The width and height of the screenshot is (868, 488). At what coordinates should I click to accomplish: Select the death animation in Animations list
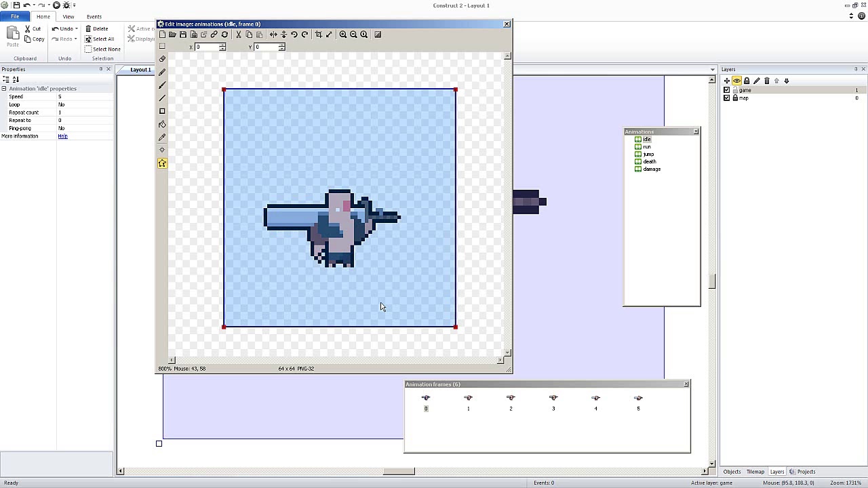point(650,162)
